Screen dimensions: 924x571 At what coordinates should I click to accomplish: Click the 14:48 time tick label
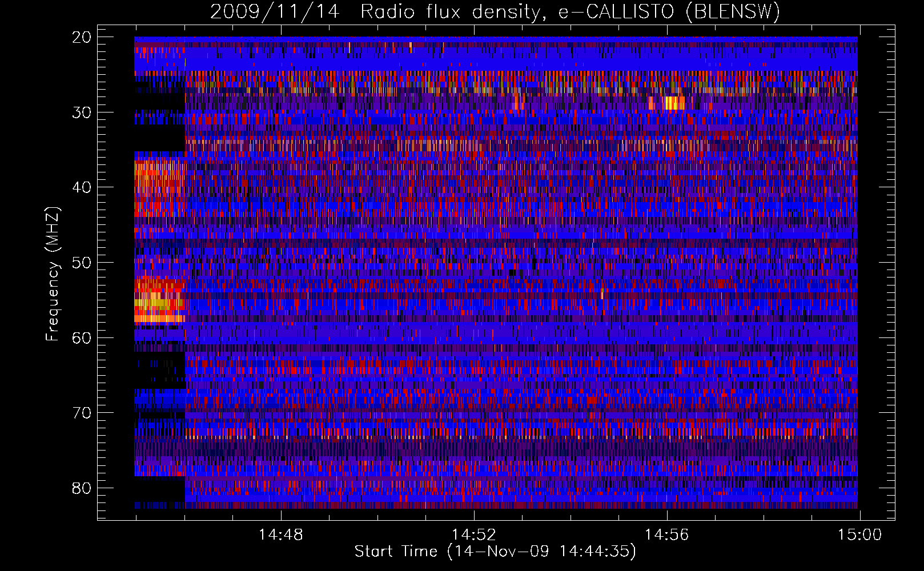[281, 535]
